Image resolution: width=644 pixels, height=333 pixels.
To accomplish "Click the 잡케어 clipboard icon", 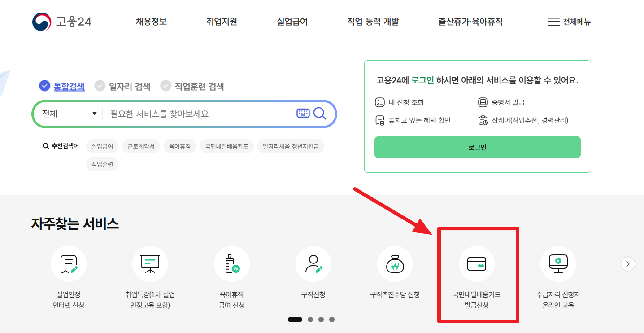I will 483,120.
